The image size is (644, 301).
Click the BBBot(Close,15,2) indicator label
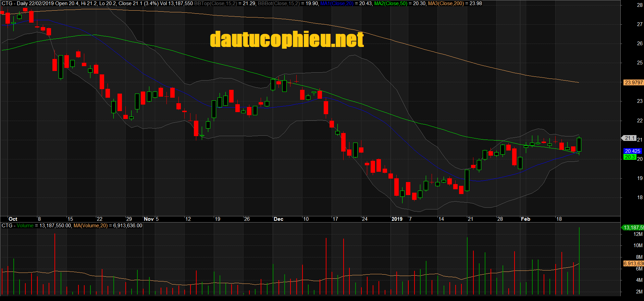[278, 3]
